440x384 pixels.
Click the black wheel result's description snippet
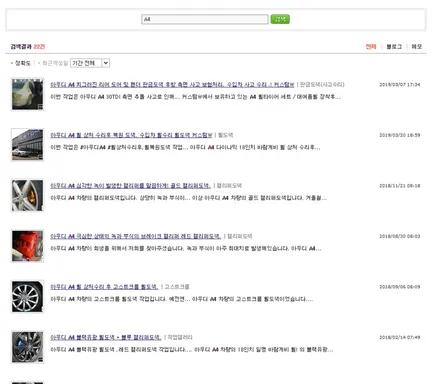[192, 350]
